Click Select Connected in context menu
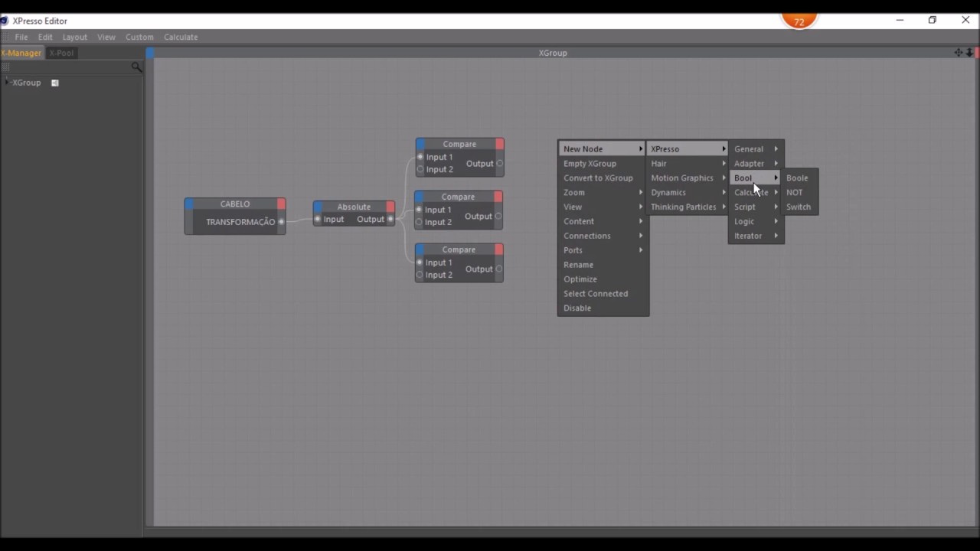 (603, 294)
